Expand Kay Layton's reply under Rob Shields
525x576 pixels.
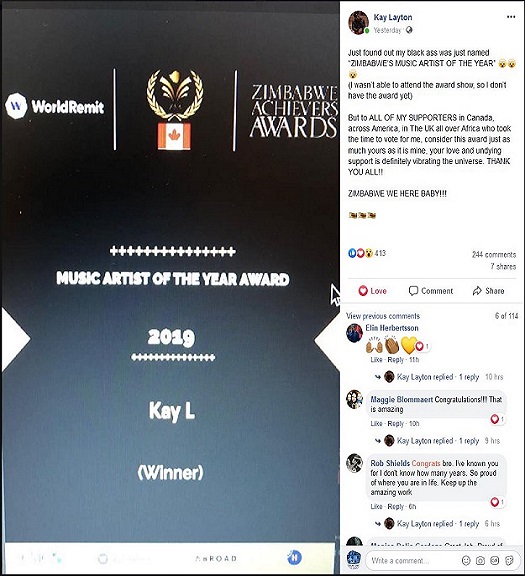coord(432,523)
